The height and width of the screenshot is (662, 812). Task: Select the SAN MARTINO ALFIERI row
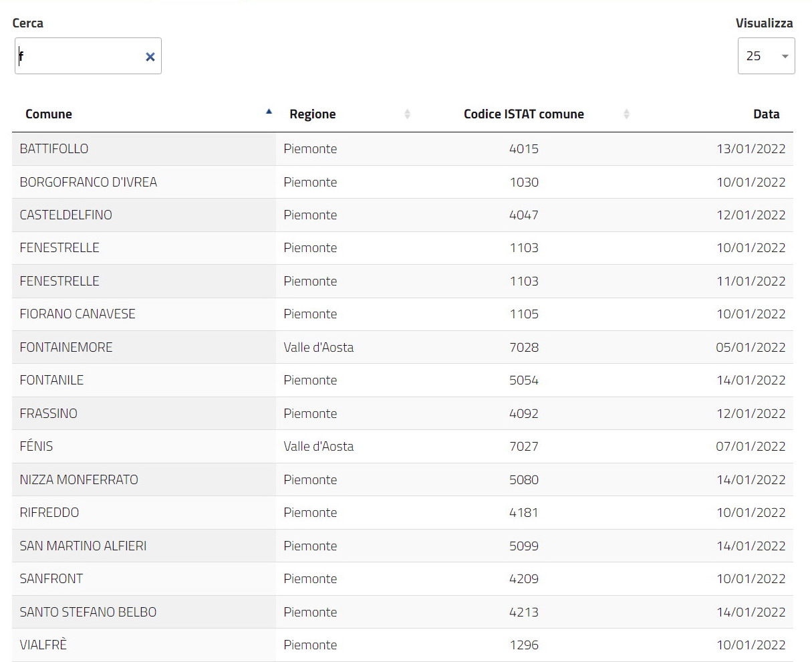coord(83,546)
